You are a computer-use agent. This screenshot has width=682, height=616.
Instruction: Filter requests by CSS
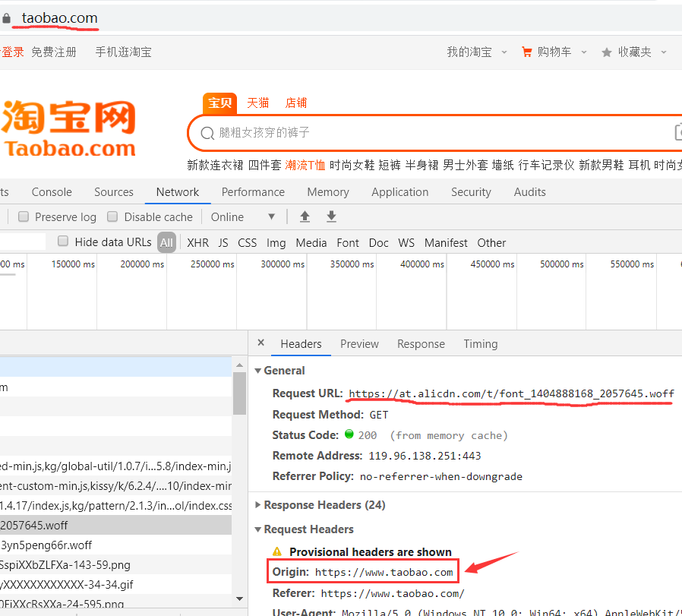point(247,243)
